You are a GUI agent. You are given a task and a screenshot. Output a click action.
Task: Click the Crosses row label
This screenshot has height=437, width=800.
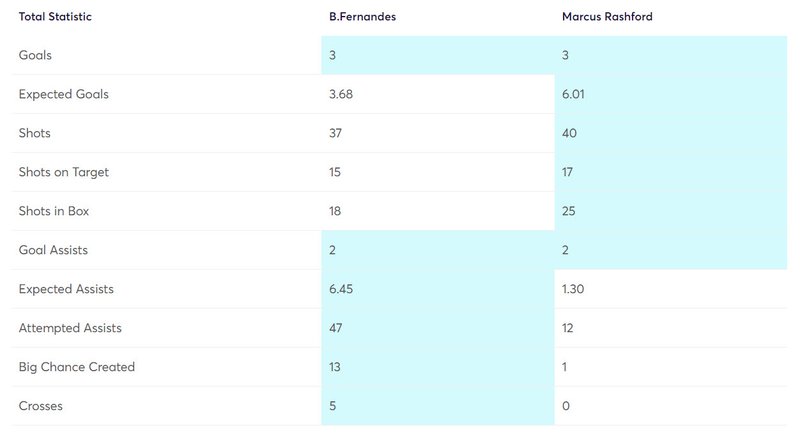tap(41, 406)
